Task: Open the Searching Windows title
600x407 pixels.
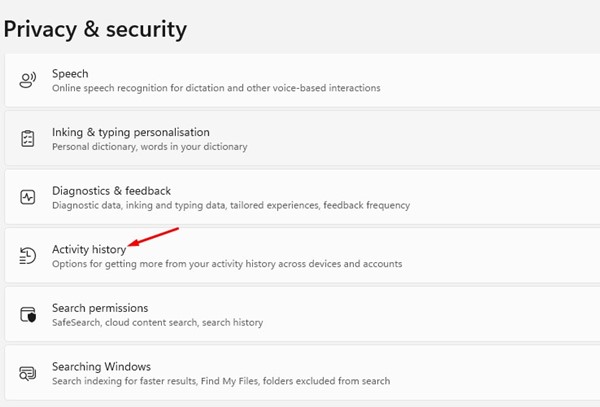Action: (x=101, y=366)
